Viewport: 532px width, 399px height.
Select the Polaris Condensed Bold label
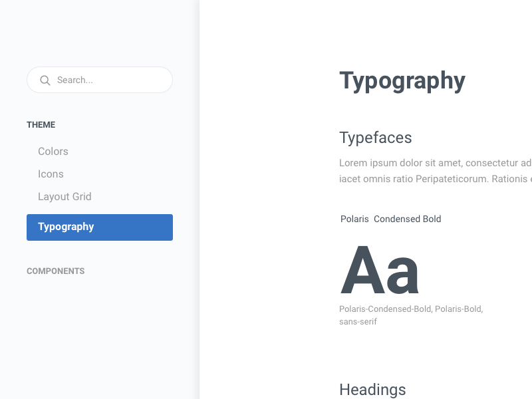pos(390,219)
